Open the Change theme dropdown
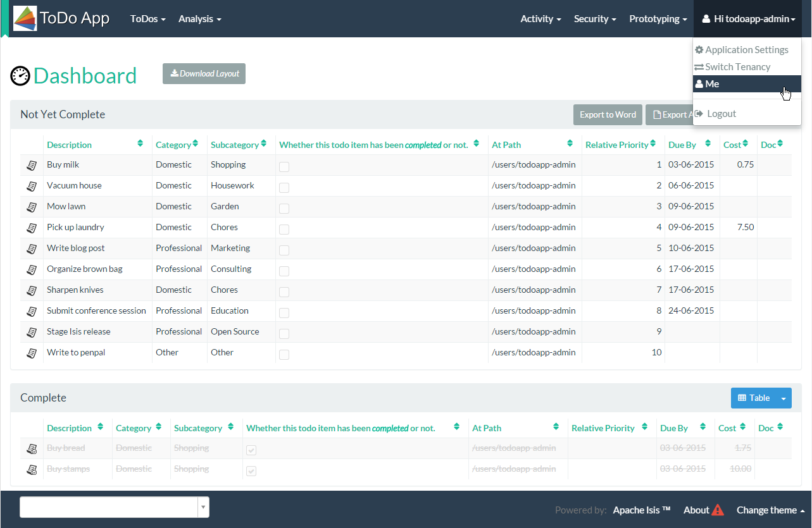This screenshot has width=812, height=528. coord(770,510)
